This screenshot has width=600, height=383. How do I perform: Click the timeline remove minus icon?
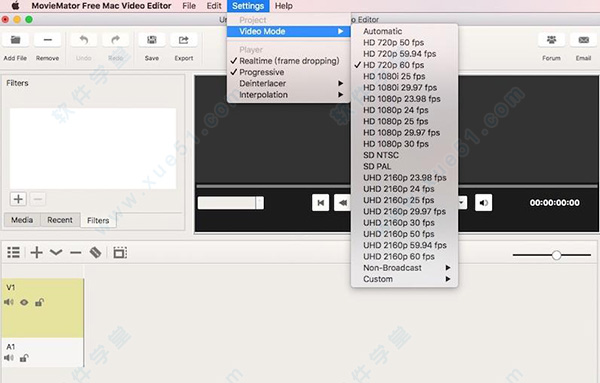coord(75,253)
